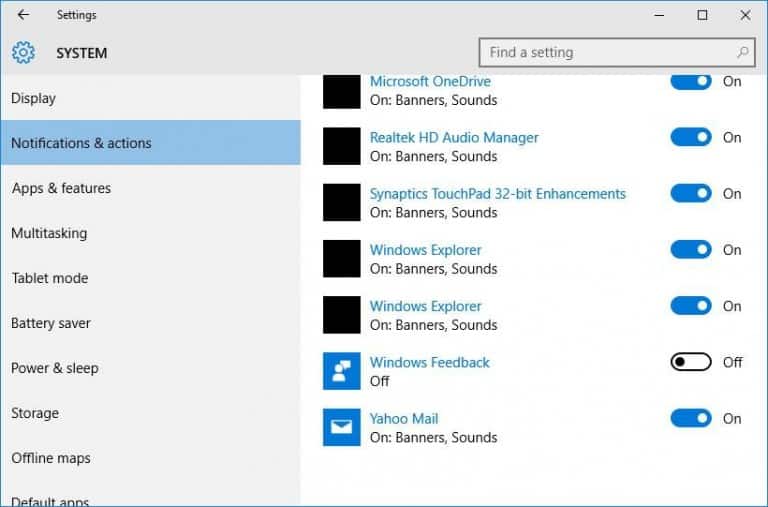Image resolution: width=768 pixels, height=507 pixels.
Task: Click the Microsoft OneDrive black icon tile
Action: point(341,92)
